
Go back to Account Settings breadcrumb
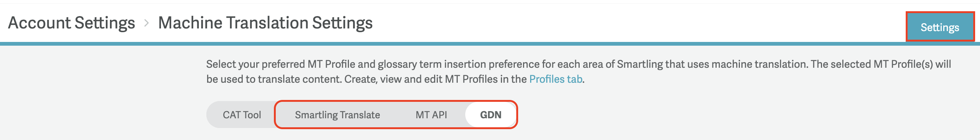pyautogui.click(x=72, y=23)
